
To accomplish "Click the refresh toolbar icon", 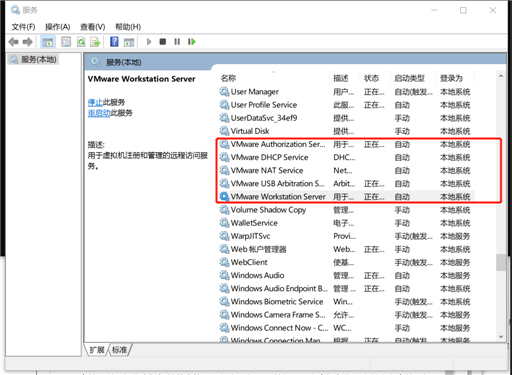I will [81, 42].
